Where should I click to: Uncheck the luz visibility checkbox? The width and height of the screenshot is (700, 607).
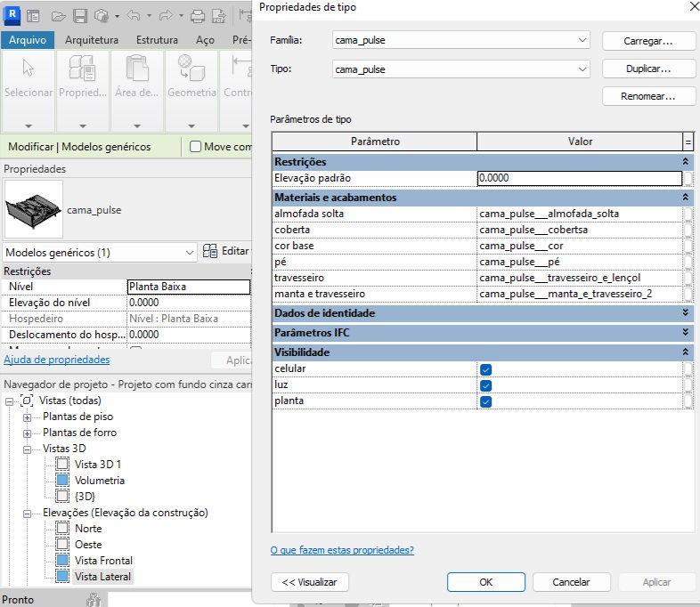pos(485,385)
